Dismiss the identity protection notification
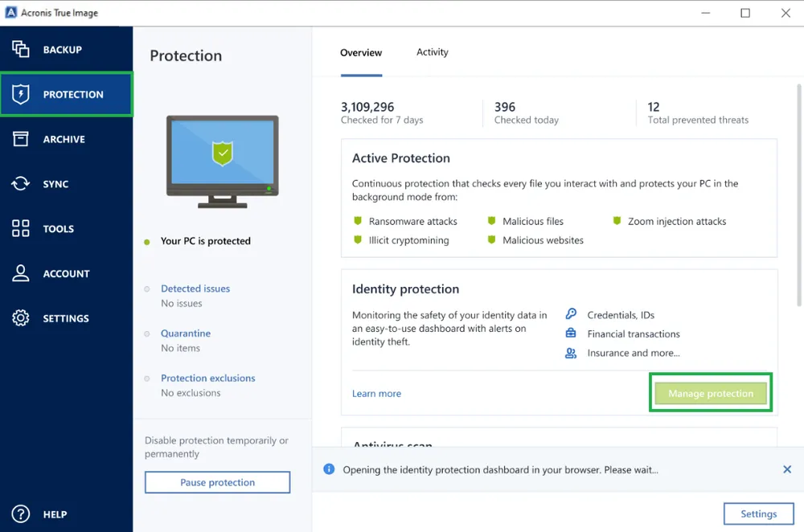804x532 pixels. point(787,469)
